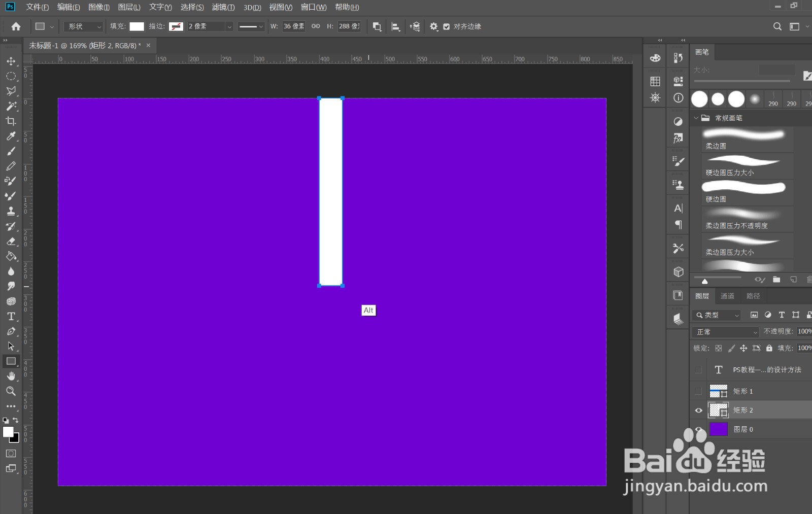
Task: Toggle lock all padlock icon
Action: 769,348
